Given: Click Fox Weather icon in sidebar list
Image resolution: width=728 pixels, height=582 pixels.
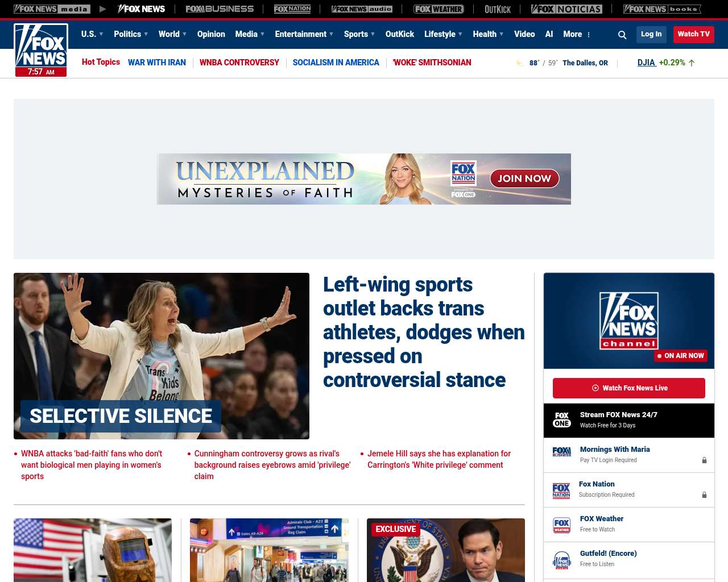Looking at the screenshot, I should [x=562, y=525].
